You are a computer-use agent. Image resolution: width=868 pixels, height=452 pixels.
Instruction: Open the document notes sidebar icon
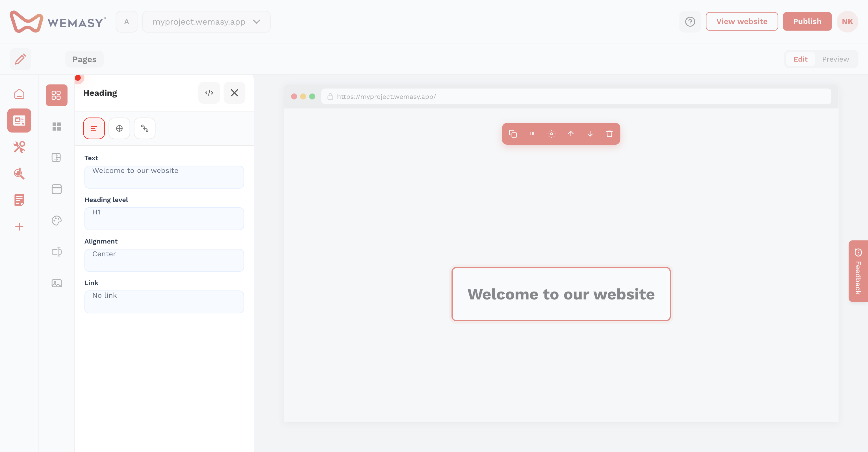19,200
